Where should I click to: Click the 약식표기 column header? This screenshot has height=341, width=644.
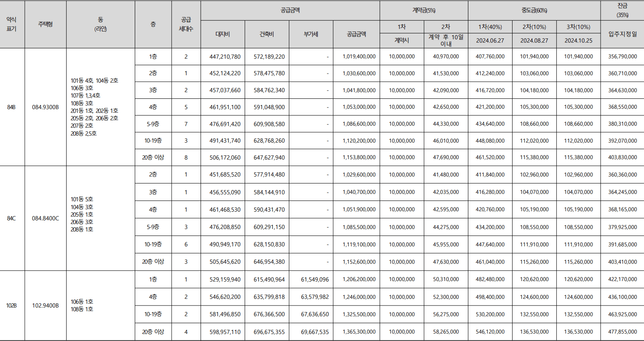tap(12, 24)
